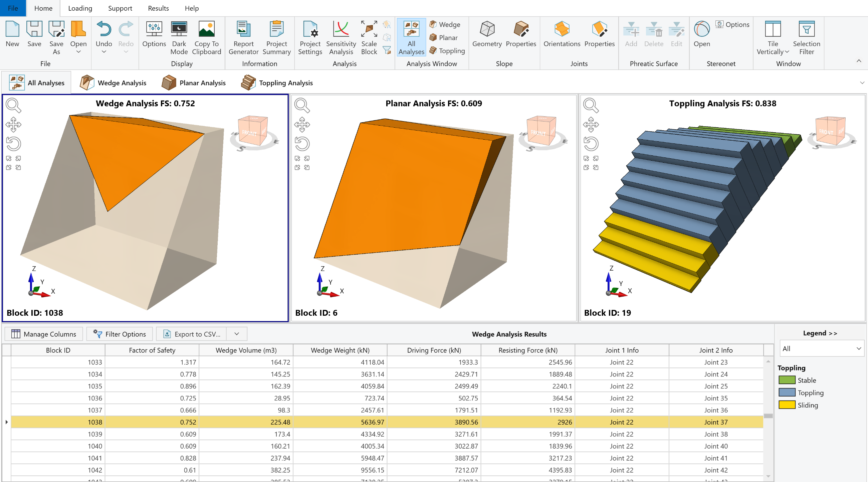Click the Manage Columns button
The image size is (868, 482).
[x=44, y=334]
